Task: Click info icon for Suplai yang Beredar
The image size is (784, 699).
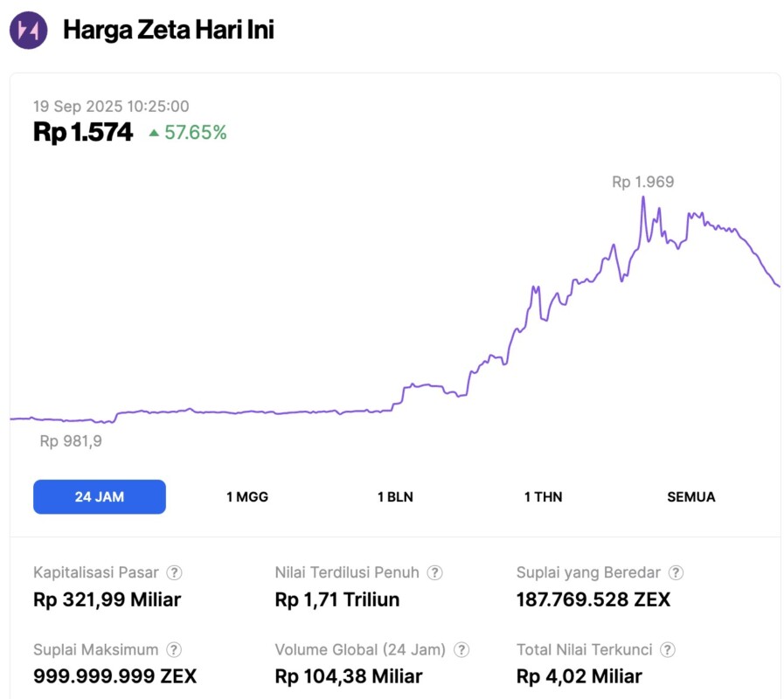Action: [x=676, y=573]
